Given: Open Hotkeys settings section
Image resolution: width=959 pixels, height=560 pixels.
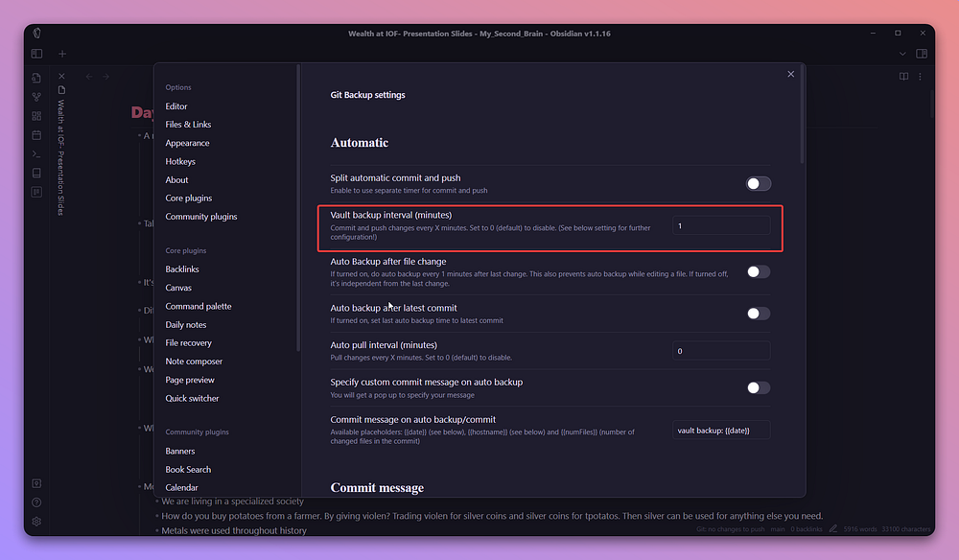Looking at the screenshot, I should [x=180, y=161].
